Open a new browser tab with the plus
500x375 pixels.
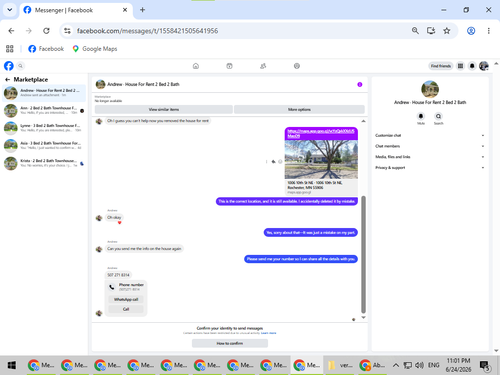click(142, 10)
